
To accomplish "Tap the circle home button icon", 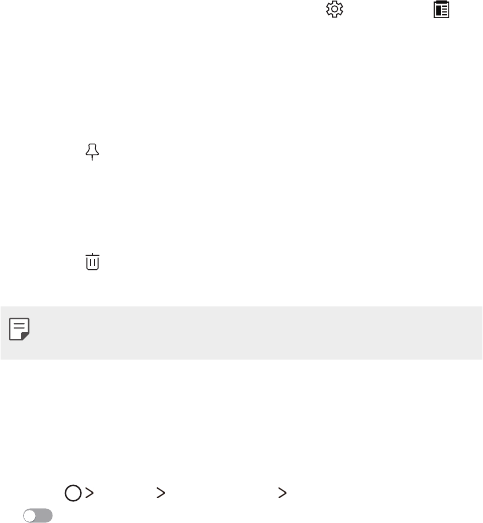I will [73, 493].
